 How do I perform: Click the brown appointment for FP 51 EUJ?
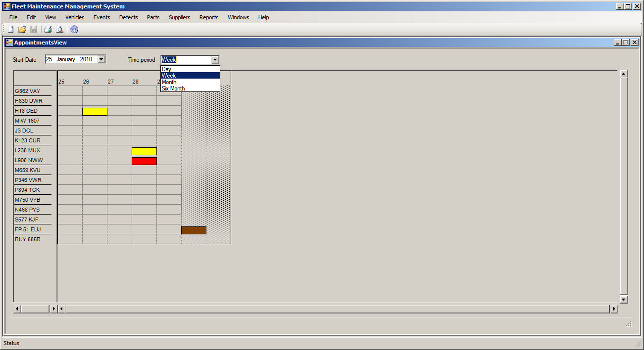click(x=194, y=230)
